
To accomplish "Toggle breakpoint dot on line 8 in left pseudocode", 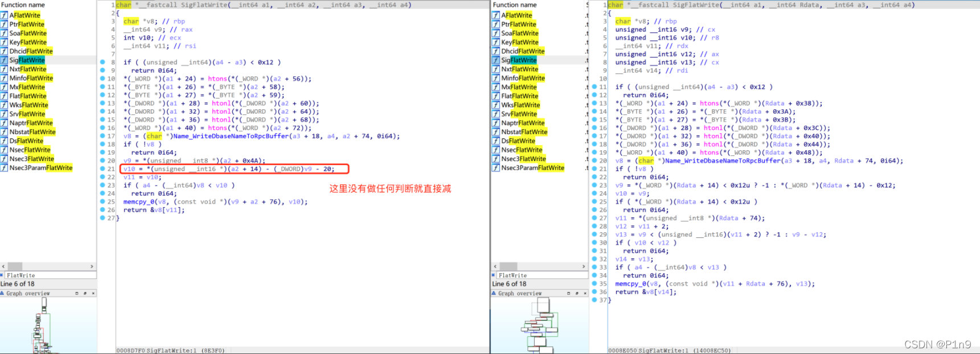I will click(x=102, y=62).
